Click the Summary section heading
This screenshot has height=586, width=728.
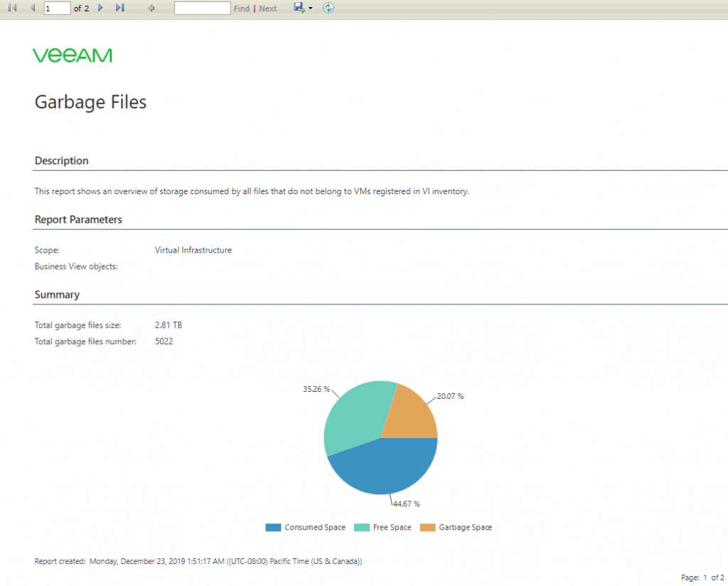coord(57,295)
